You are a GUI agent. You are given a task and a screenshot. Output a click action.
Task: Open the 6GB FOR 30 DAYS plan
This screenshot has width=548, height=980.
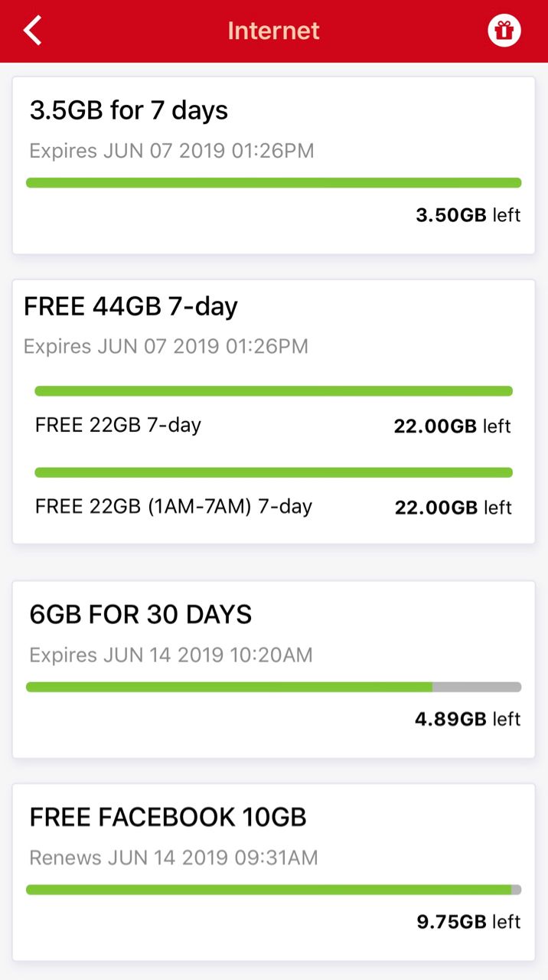141,614
